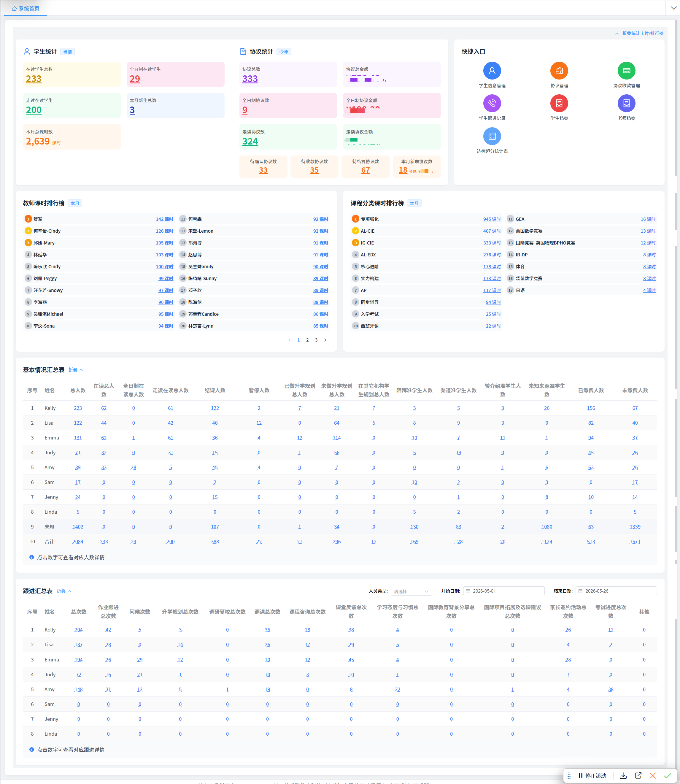Click Emma 总次数 194 in follow-up table
680x784 pixels.
click(79, 660)
